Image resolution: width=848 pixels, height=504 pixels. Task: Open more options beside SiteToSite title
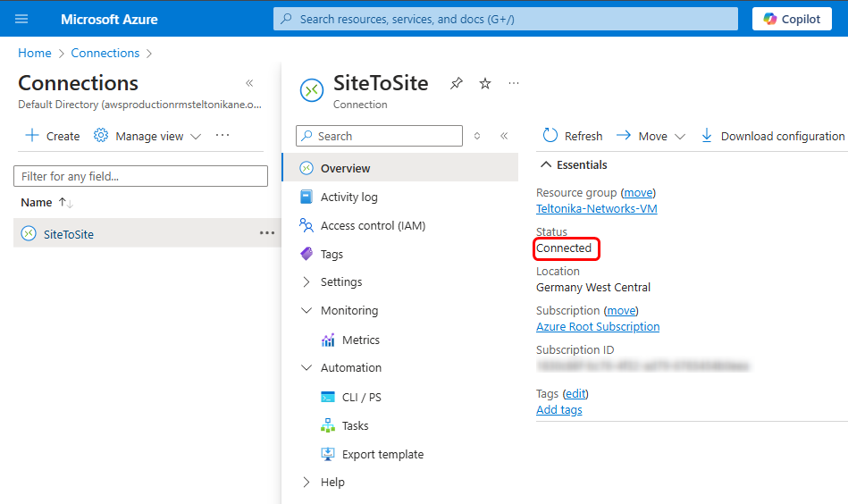[x=514, y=83]
